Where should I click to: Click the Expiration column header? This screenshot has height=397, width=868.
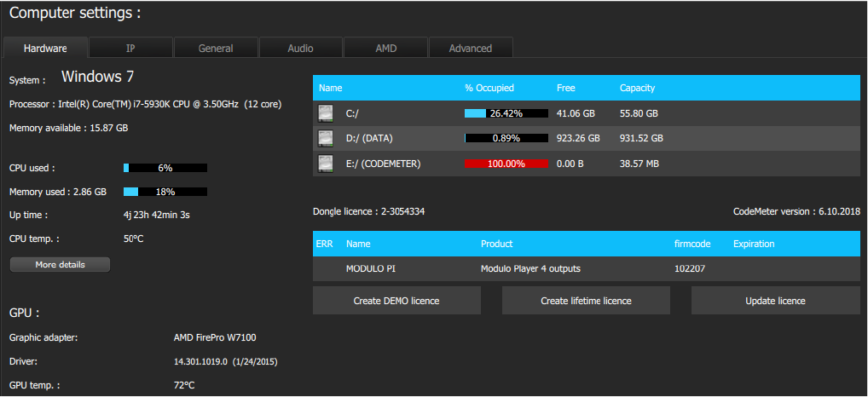[x=754, y=244]
